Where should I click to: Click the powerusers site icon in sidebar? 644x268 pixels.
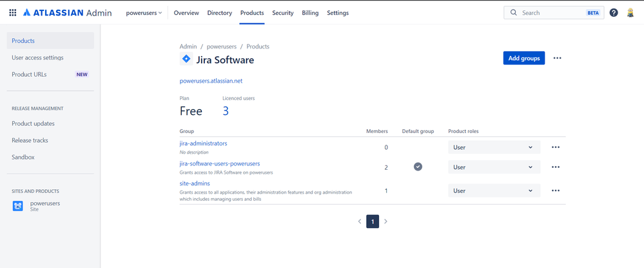tap(18, 206)
